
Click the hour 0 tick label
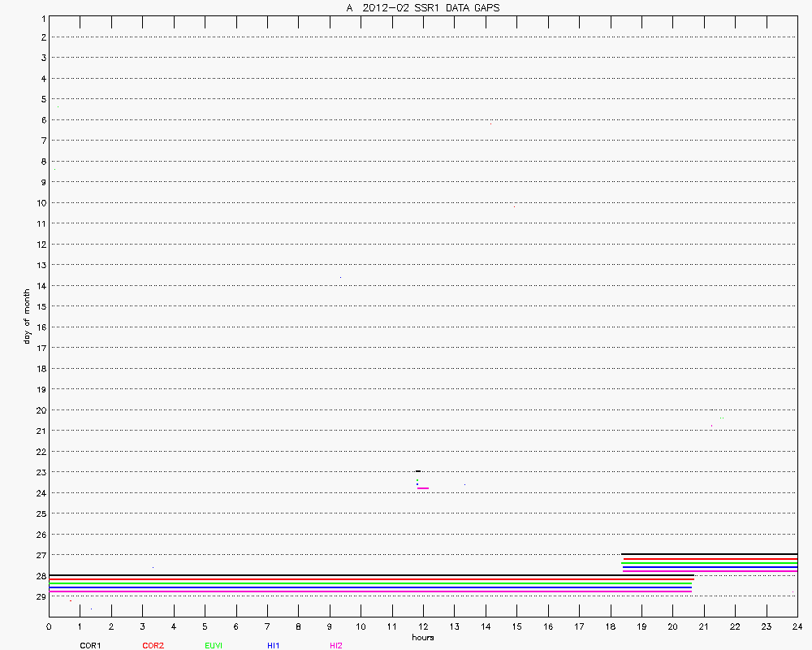point(49,627)
